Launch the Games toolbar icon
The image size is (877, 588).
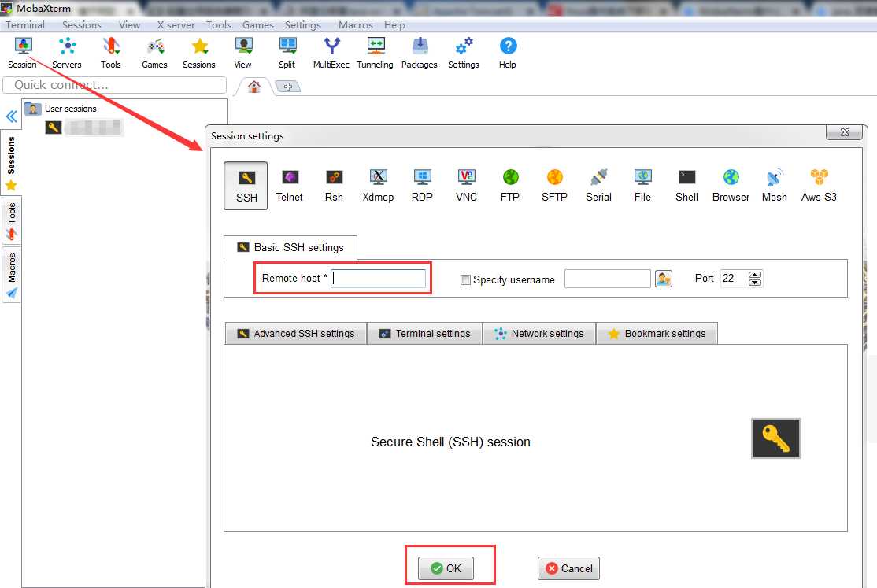(x=154, y=54)
